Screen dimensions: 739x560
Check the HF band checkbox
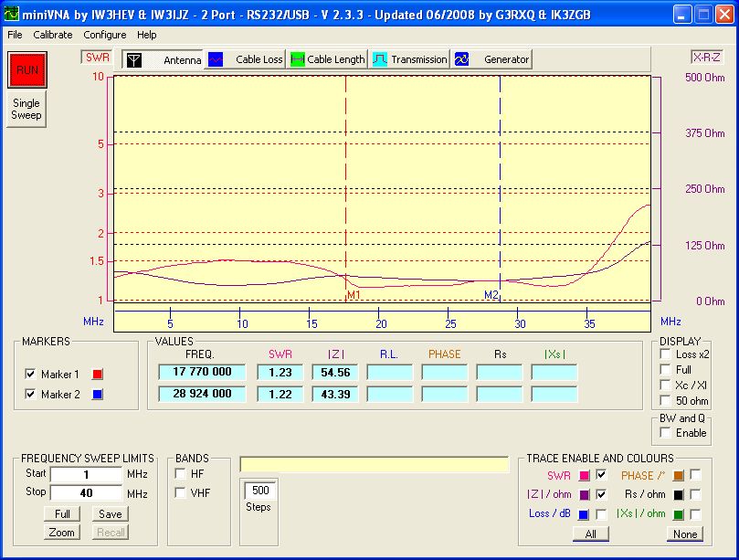coord(181,474)
